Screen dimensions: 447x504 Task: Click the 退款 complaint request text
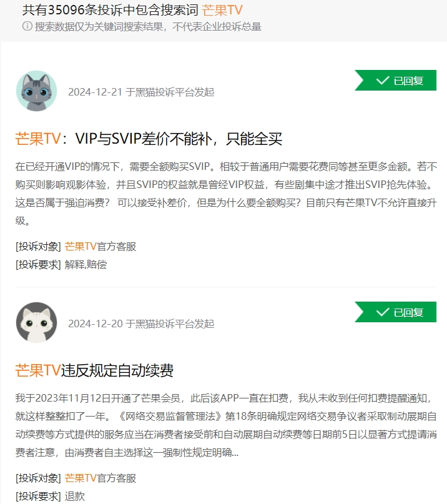[x=74, y=497]
